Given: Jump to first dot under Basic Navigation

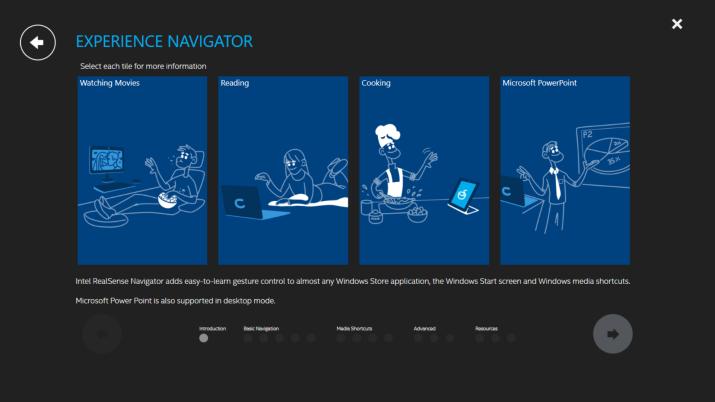Looking at the screenshot, I should 248,338.
